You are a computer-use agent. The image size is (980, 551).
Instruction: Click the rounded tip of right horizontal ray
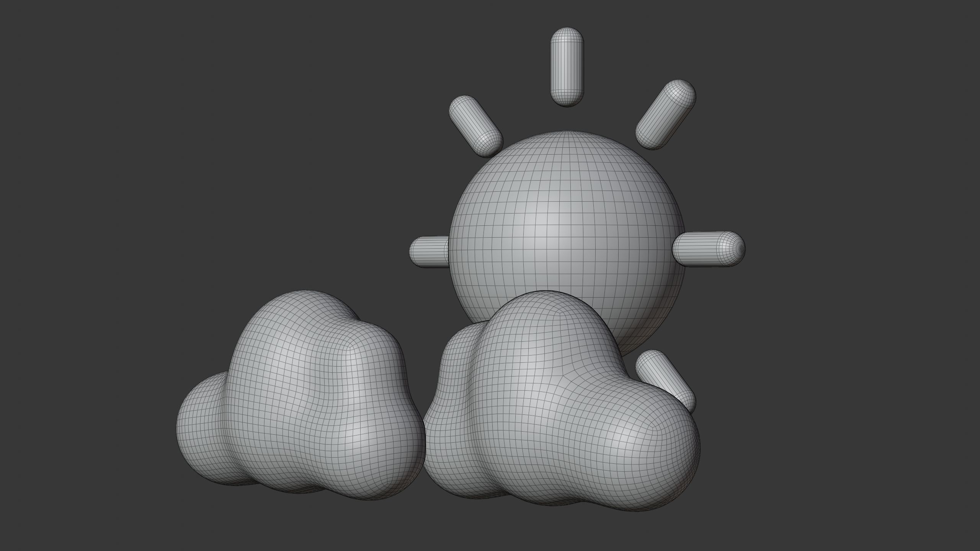[x=737, y=249]
